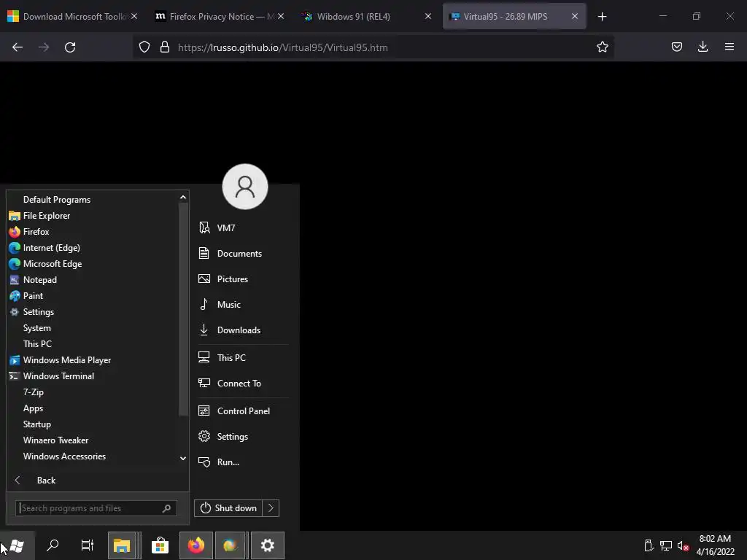Switch to Download Microsoft Toolkit tab
The height and width of the screenshot is (560, 747).
tap(71, 17)
